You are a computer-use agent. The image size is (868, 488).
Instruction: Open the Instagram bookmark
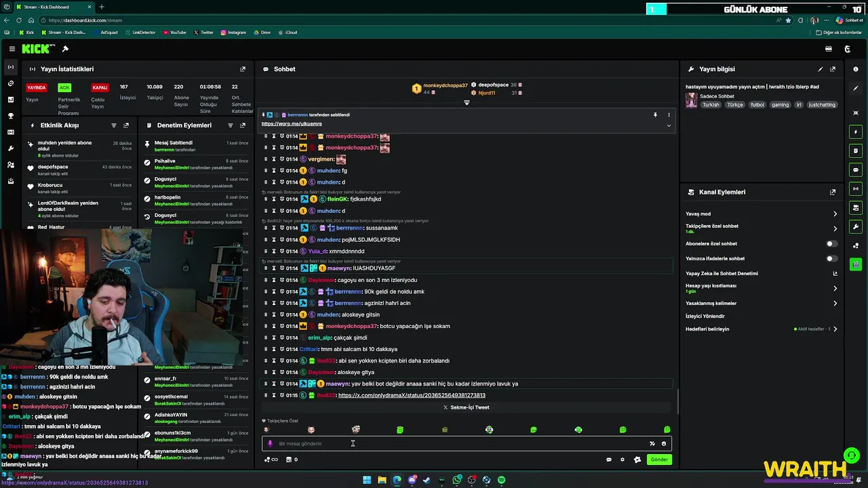pyautogui.click(x=233, y=33)
